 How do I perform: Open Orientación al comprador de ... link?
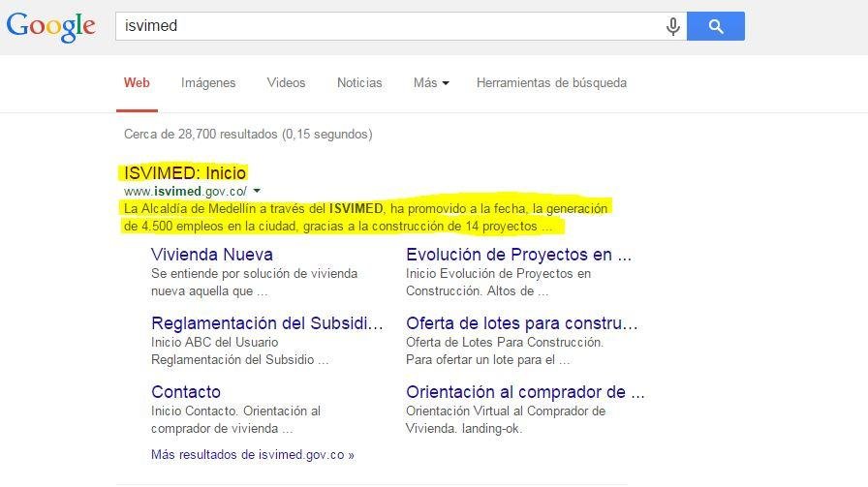pos(525,391)
